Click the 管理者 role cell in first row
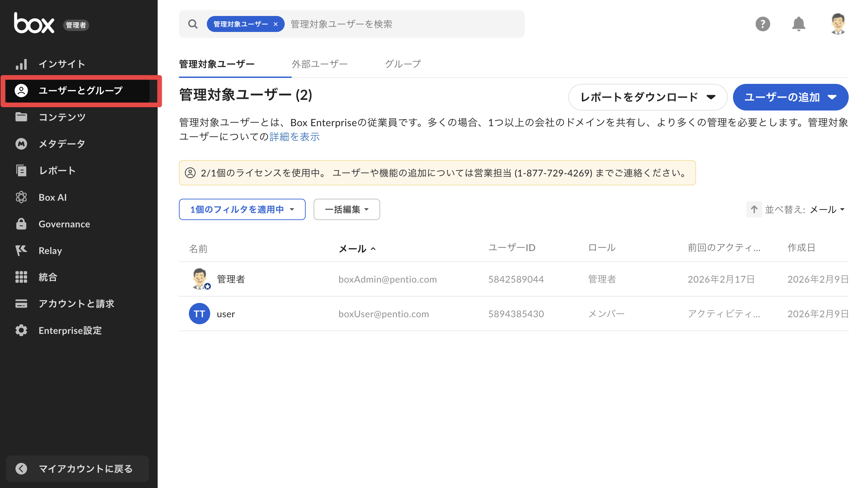The height and width of the screenshot is (488, 868). coord(602,279)
